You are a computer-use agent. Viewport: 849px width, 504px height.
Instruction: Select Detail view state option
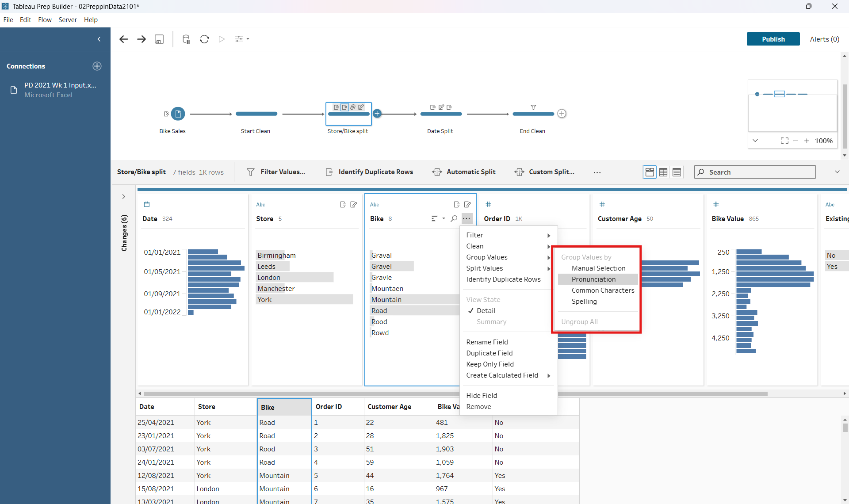coord(486,311)
